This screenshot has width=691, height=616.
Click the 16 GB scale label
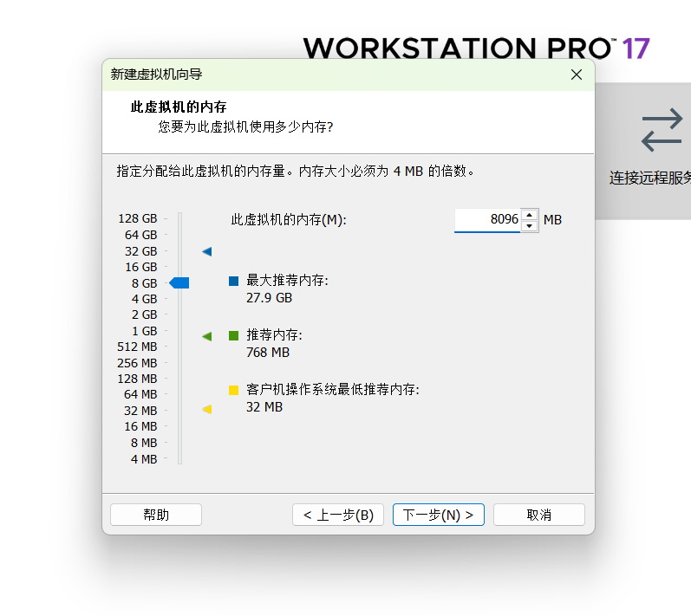tap(141, 267)
